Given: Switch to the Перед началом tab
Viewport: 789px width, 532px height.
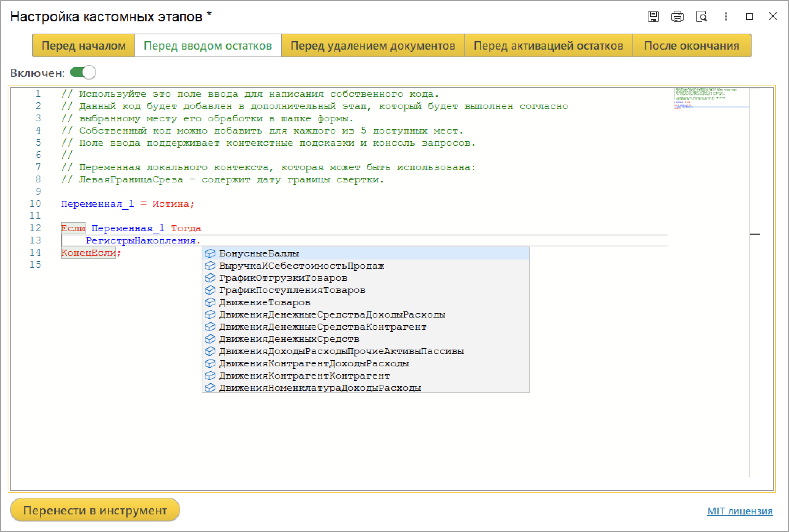Looking at the screenshot, I should (x=84, y=46).
